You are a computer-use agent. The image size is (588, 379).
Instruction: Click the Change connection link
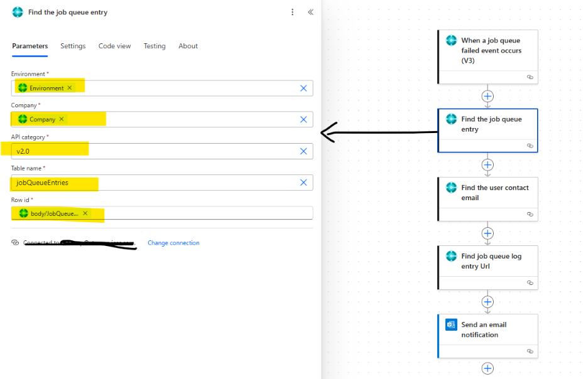point(173,243)
